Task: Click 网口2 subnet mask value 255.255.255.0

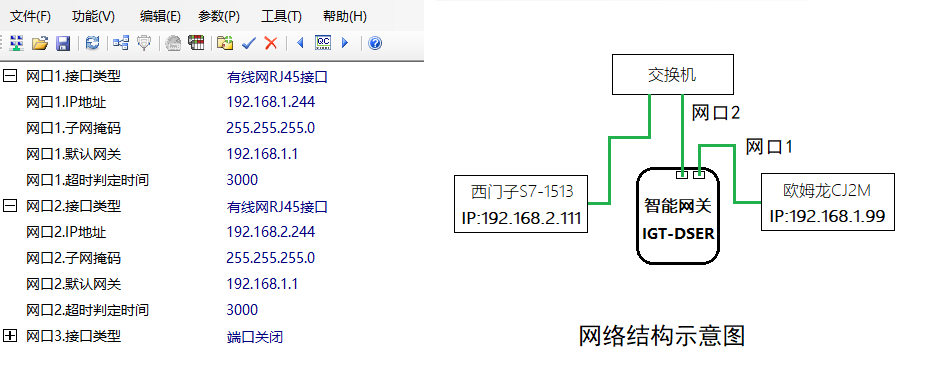Action: click(271, 258)
